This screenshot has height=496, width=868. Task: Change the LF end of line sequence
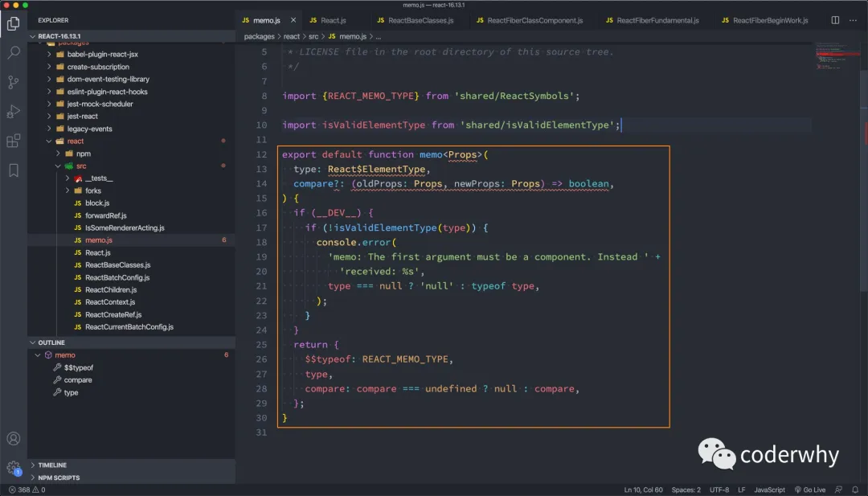[741, 490]
